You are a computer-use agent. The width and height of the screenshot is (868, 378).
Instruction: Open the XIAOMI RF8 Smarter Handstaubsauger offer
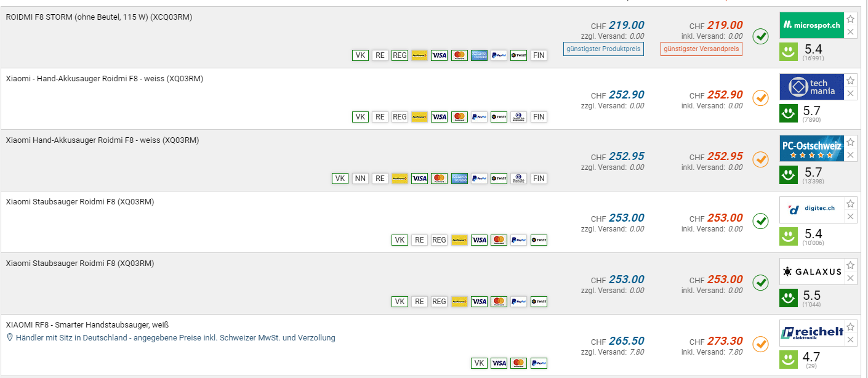coord(87,325)
